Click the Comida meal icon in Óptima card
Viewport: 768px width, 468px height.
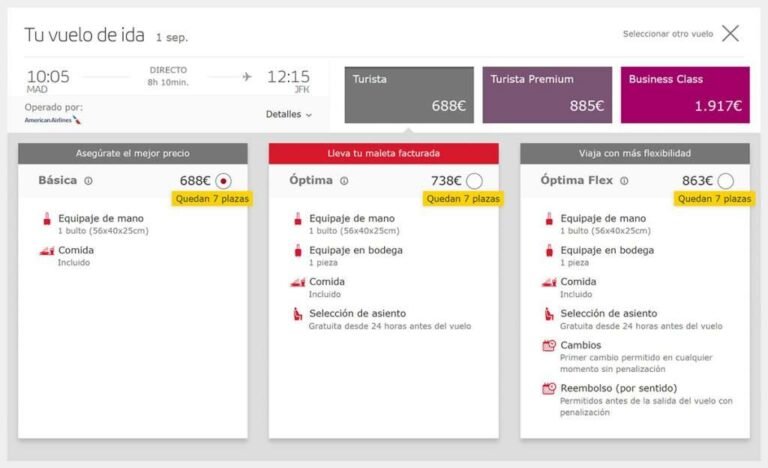coord(298,282)
